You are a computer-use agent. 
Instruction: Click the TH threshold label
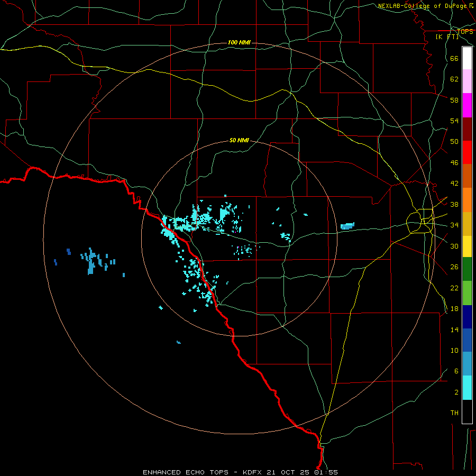click(454, 413)
